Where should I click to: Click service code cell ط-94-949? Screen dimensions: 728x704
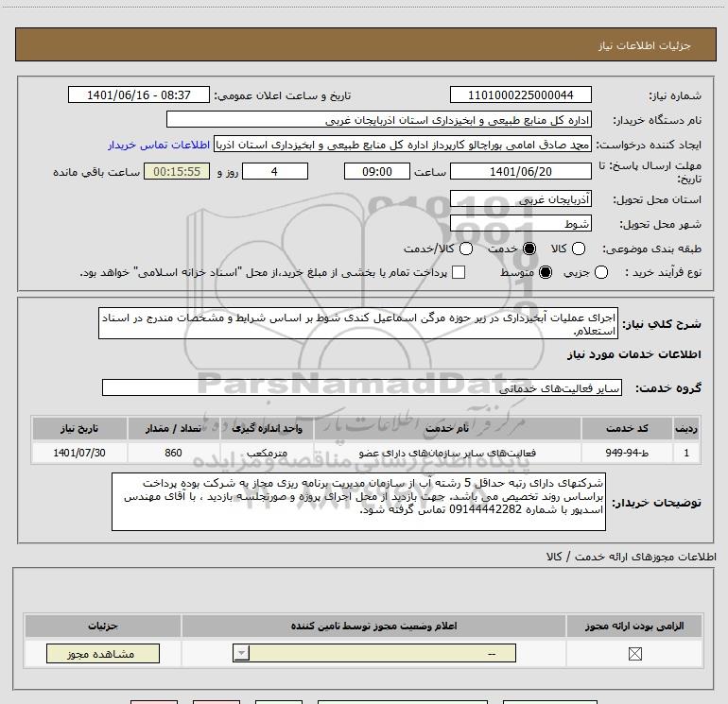coord(627,453)
